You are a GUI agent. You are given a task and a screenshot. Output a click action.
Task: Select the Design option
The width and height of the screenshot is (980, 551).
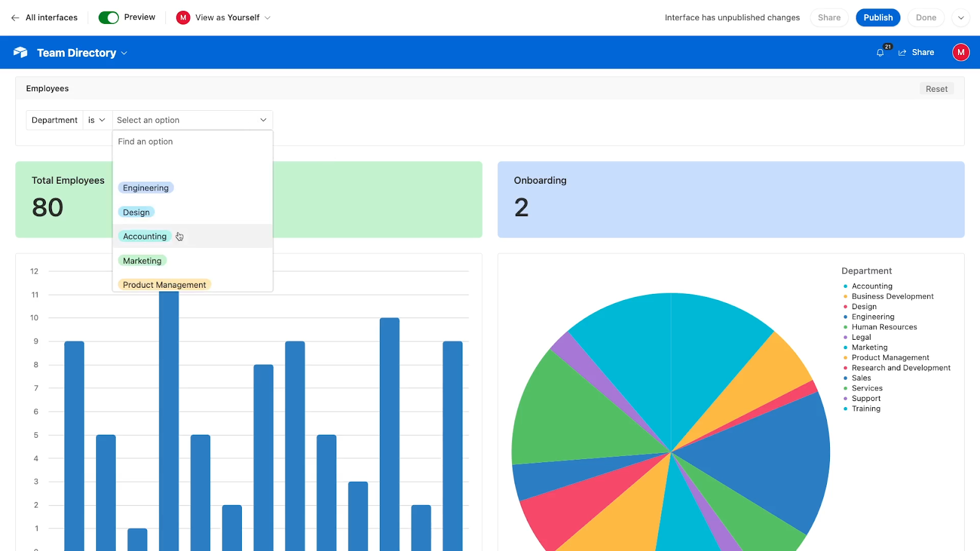pyautogui.click(x=136, y=212)
